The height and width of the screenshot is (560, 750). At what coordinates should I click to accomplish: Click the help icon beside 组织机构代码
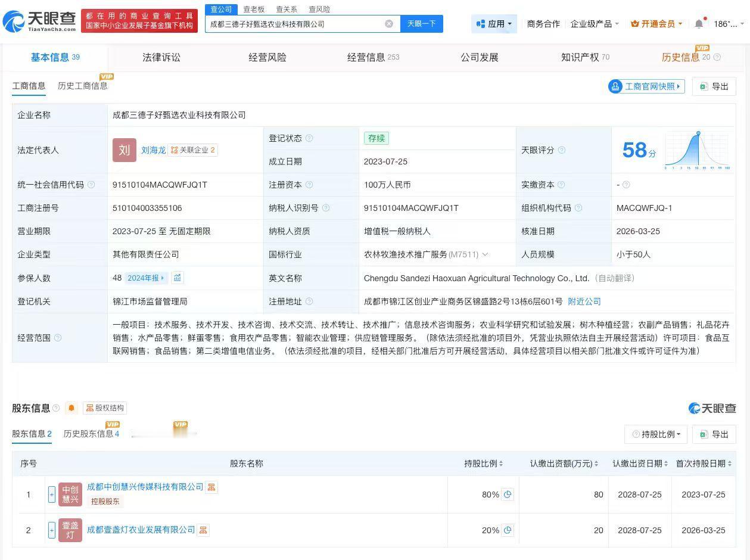(578, 208)
